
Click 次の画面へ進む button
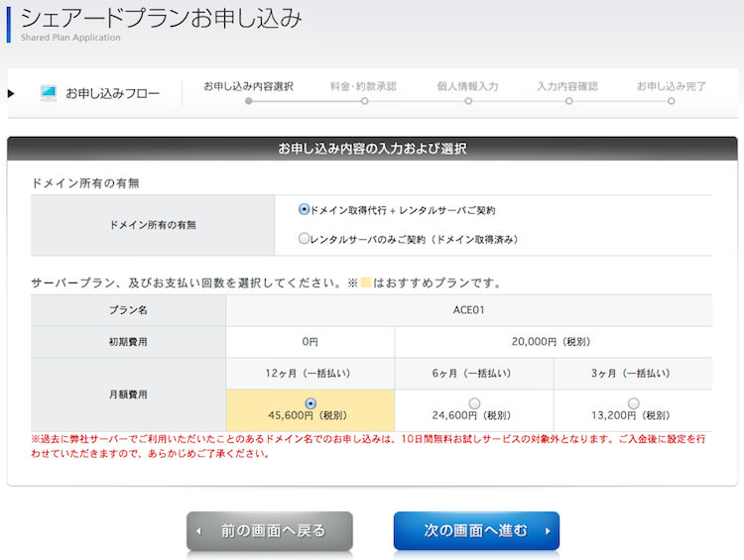(476, 531)
